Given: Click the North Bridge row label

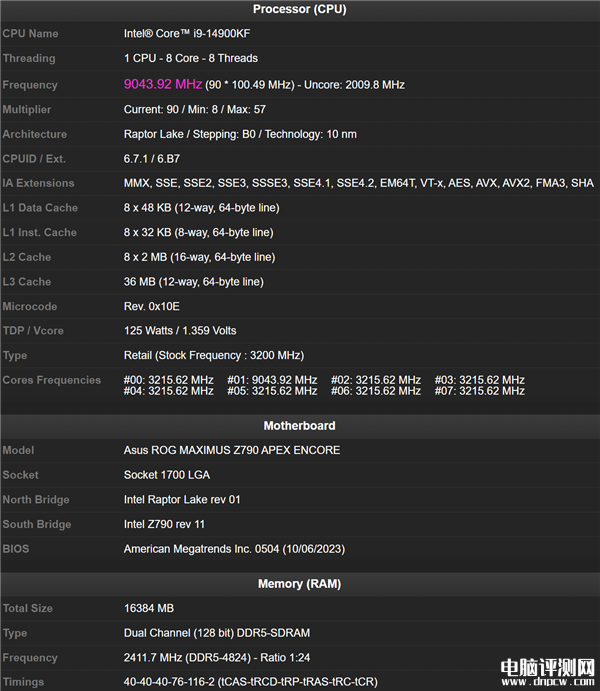Looking at the screenshot, I should tap(36, 499).
